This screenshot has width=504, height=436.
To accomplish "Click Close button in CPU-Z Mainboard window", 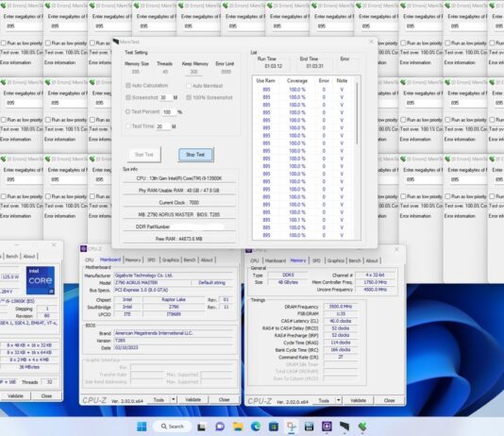I will [x=224, y=399].
